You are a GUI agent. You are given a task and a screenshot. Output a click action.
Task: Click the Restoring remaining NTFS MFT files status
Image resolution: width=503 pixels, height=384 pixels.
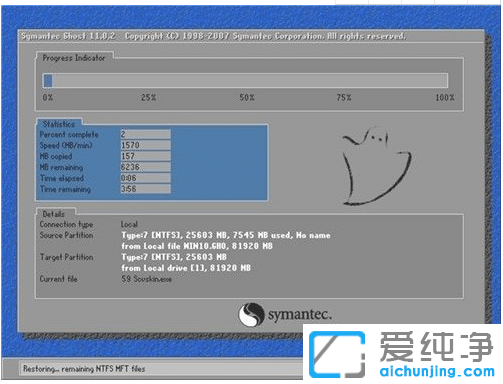pos(84,369)
